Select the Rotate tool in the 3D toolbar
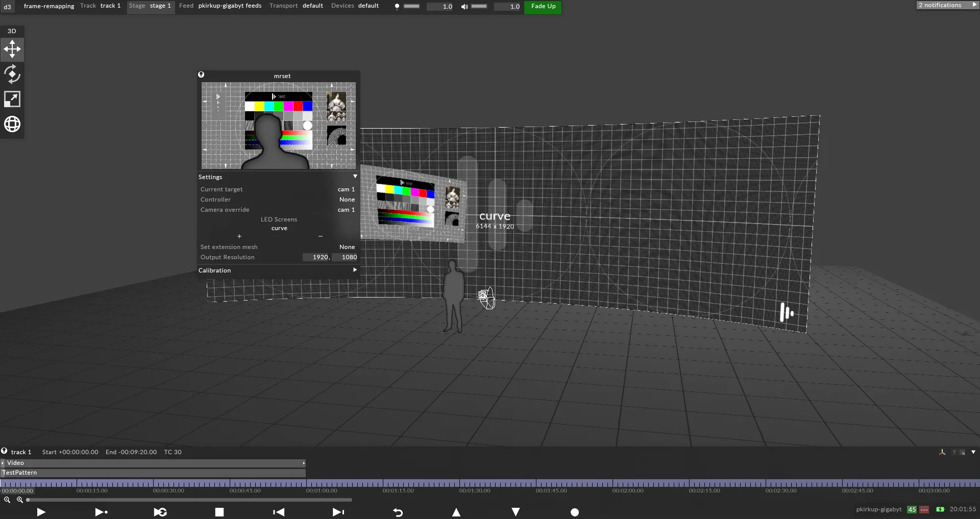This screenshot has height=519, width=980. click(x=12, y=74)
